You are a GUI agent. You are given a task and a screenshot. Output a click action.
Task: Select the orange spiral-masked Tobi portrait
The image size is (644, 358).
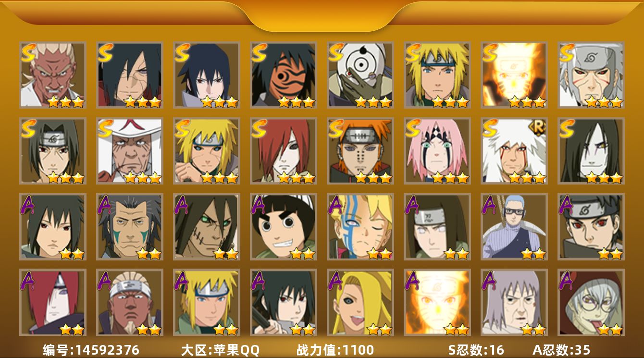click(x=283, y=75)
